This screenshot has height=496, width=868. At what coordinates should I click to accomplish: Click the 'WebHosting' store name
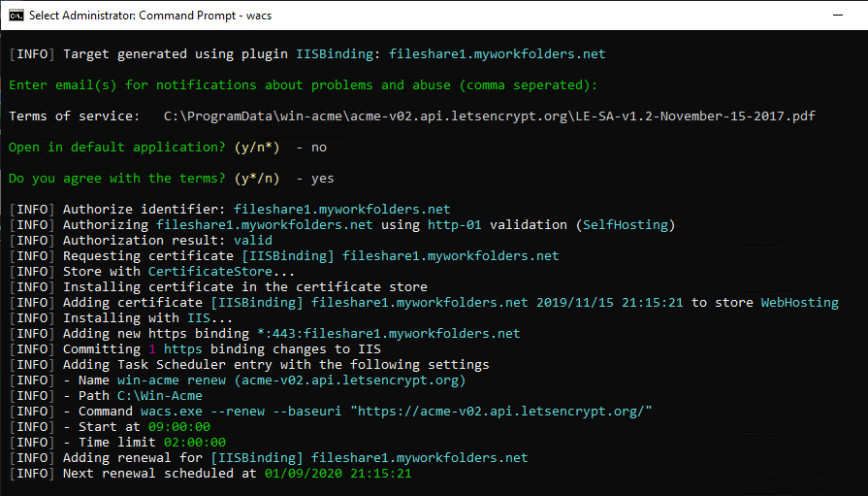[x=799, y=302]
